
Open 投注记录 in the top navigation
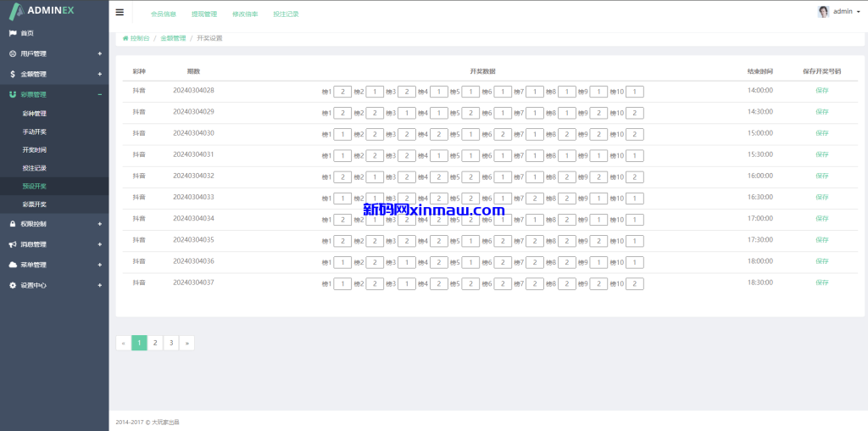286,14
